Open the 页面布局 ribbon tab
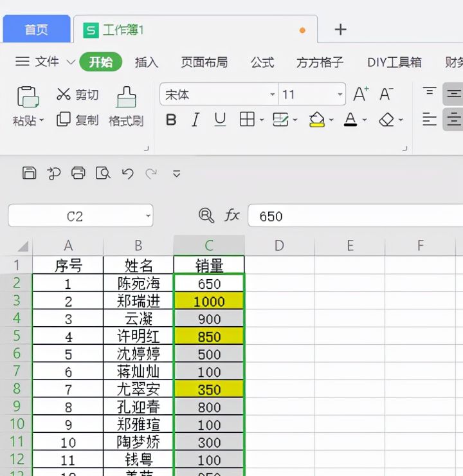Screen dimensions: 463x476 pos(204,62)
